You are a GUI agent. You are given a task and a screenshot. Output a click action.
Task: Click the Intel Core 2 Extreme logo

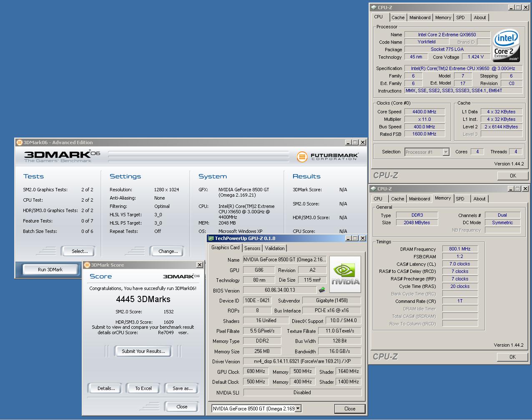tap(506, 45)
